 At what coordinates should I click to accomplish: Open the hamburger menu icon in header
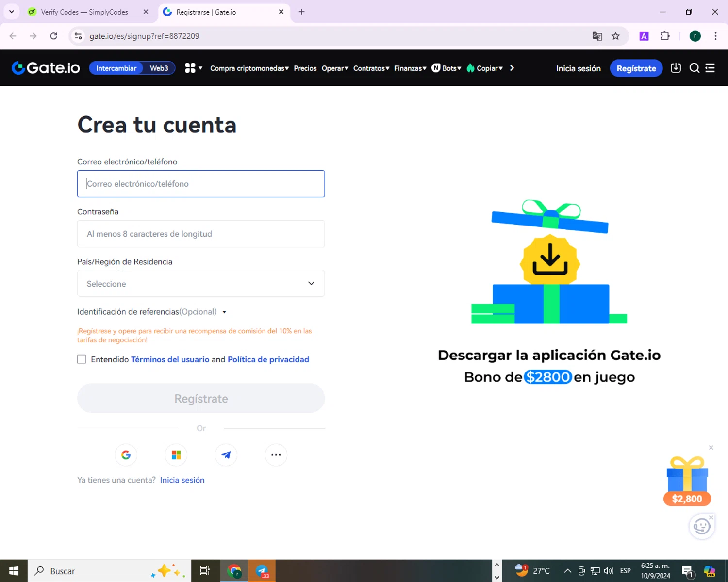click(x=710, y=68)
